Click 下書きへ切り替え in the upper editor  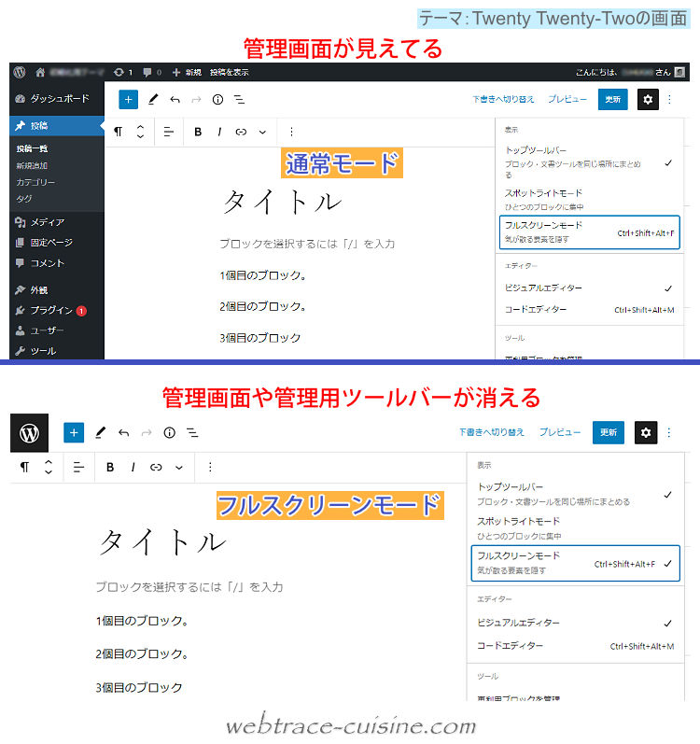pos(503,99)
